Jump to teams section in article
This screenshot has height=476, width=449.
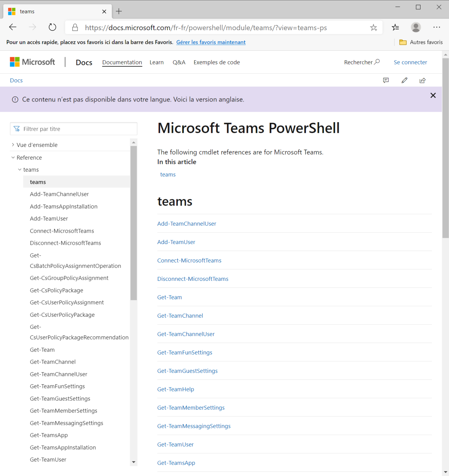pyautogui.click(x=168, y=175)
